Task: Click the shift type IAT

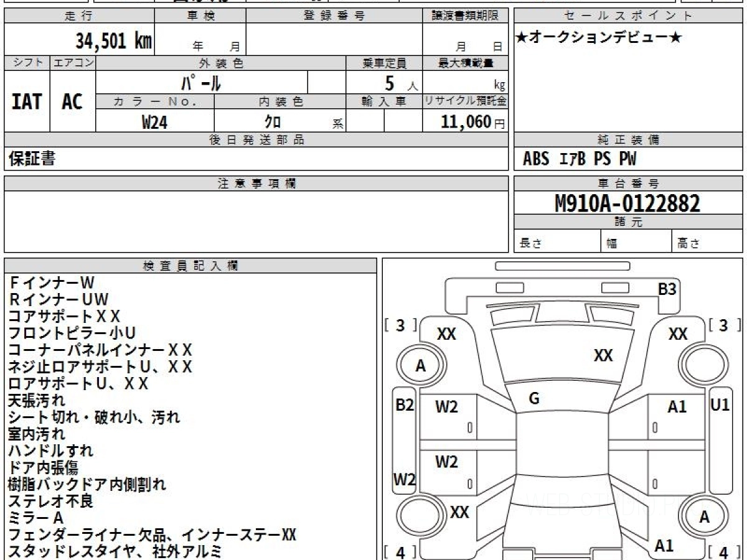Action: pyautogui.click(x=27, y=101)
